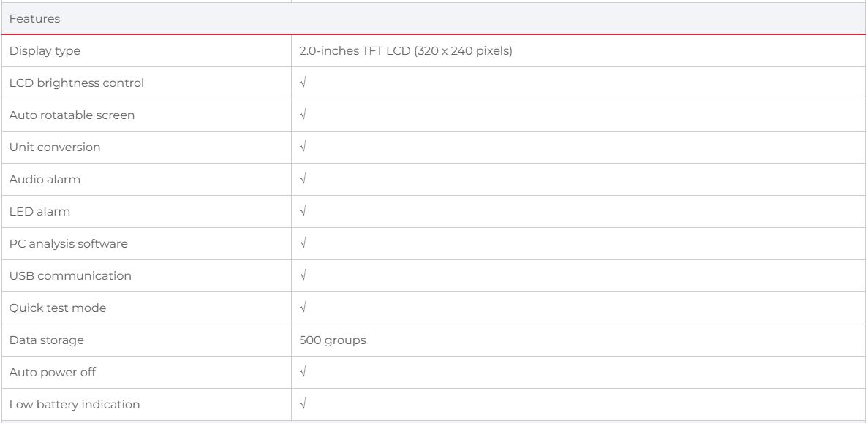Click the 2.0-inches TFT LCD value text
Image resolution: width=868 pixels, height=423 pixels.
coord(400,51)
